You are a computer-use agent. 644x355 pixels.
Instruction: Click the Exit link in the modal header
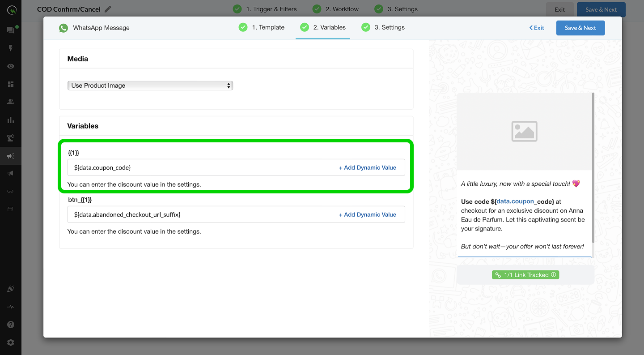click(537, 28)
